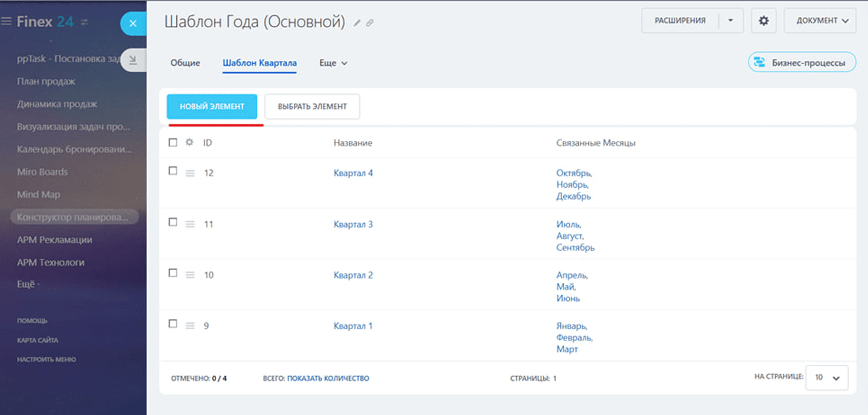Open the per-page count dropdown showing 10
The image size is (868, 415).
click(x=827, y=378)
